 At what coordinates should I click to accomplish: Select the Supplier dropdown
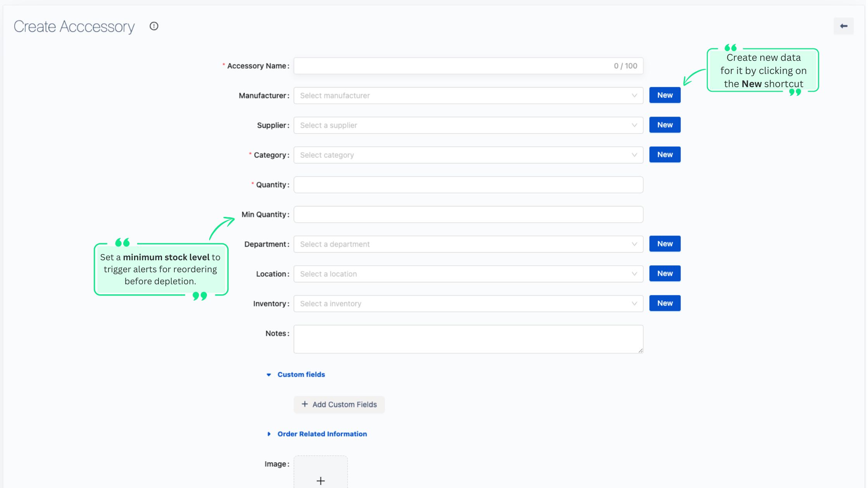tap(468, 125)
